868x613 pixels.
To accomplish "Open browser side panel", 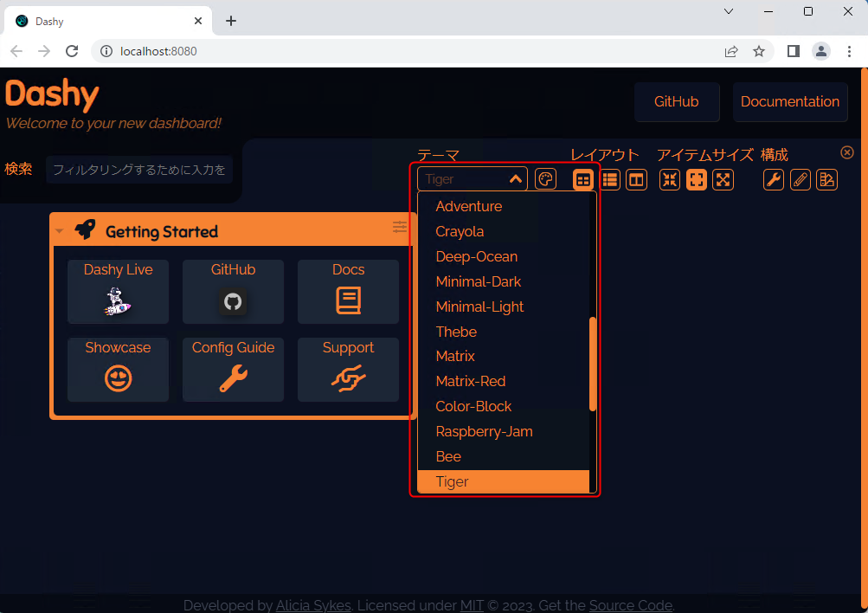I will point(794,51).
